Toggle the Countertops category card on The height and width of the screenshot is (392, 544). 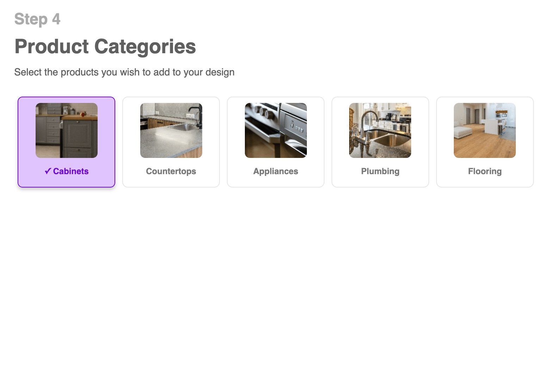[x=171, y=142]
